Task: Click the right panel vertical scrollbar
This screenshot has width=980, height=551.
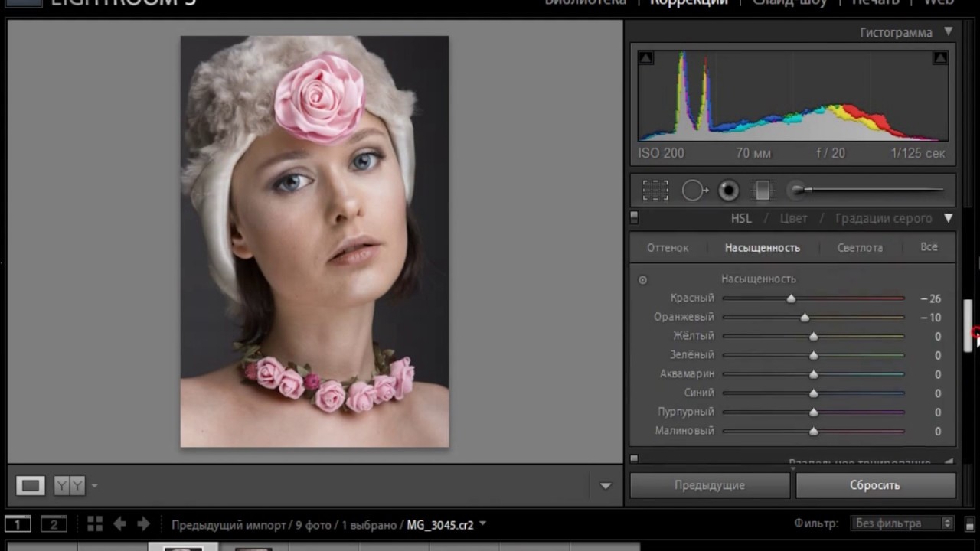Action: [x=968, y=325]
